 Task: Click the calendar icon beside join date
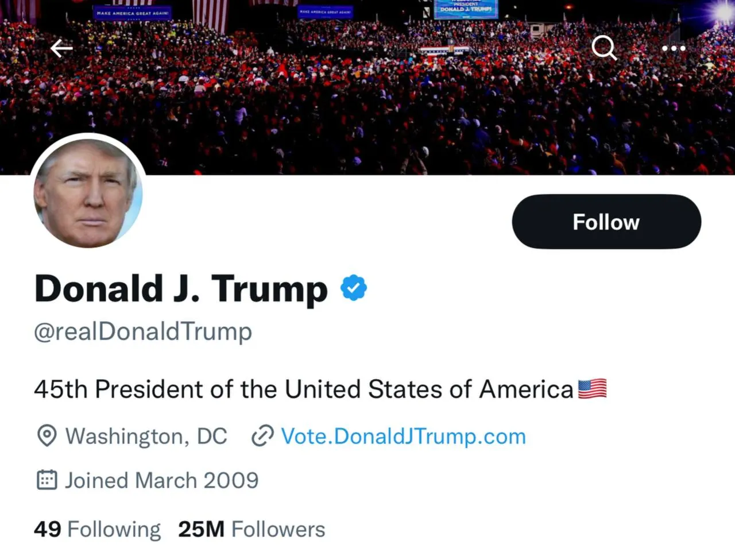tap(47, 480)
